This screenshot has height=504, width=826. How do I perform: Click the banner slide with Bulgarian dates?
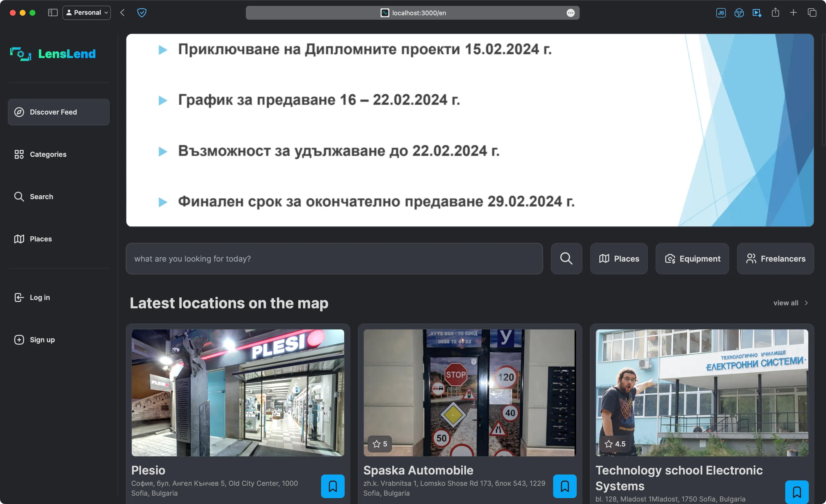click(470, 130)
